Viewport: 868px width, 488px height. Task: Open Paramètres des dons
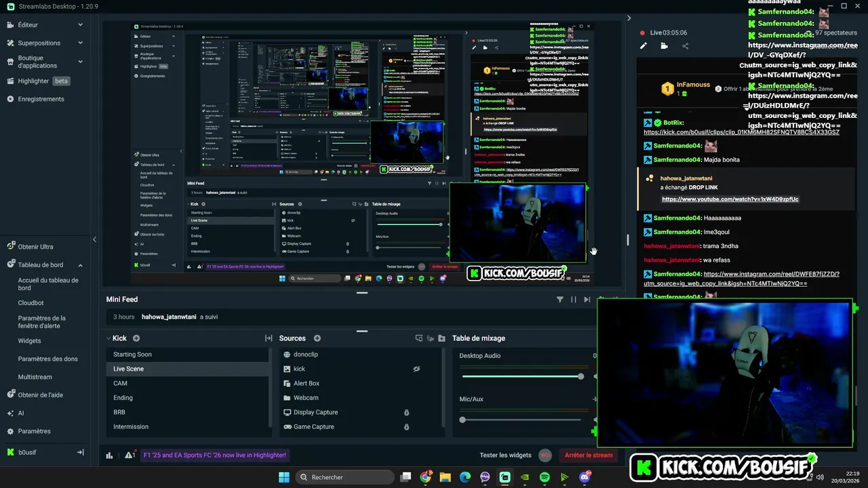pos(47,359)
